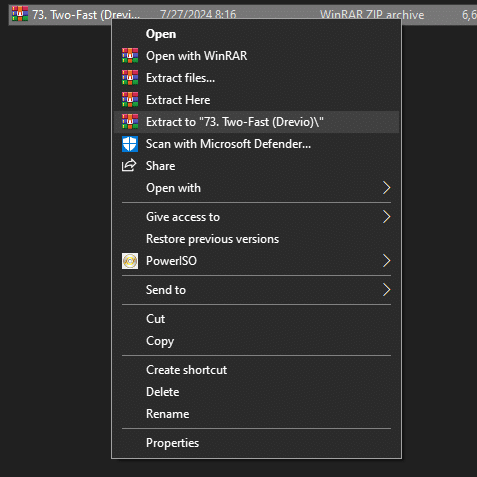Click the WinRAR icon next to Extract to folder

[x=130, y=122]
